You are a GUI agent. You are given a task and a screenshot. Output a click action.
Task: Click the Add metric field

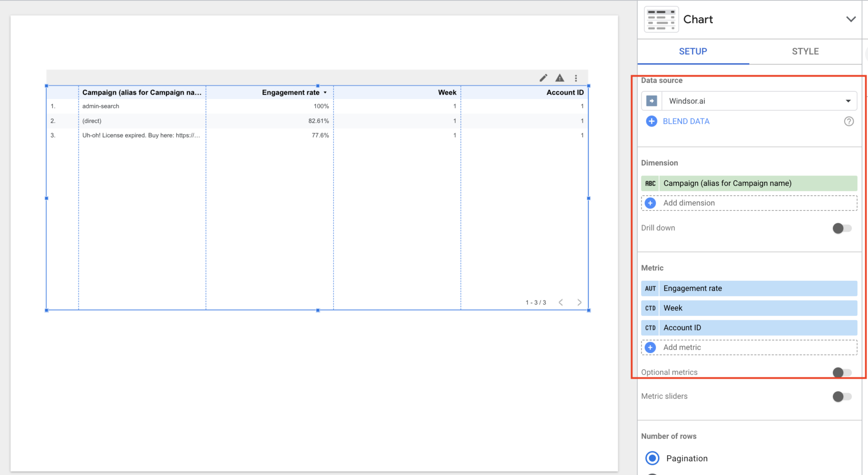[x=749, y=347]
